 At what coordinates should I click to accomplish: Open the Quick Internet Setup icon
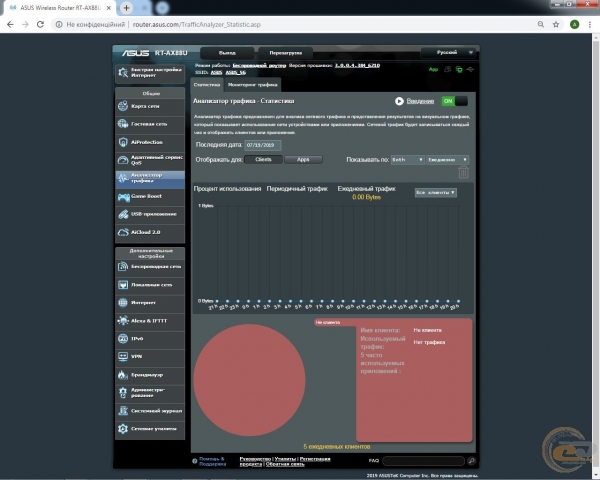point(123,72)
